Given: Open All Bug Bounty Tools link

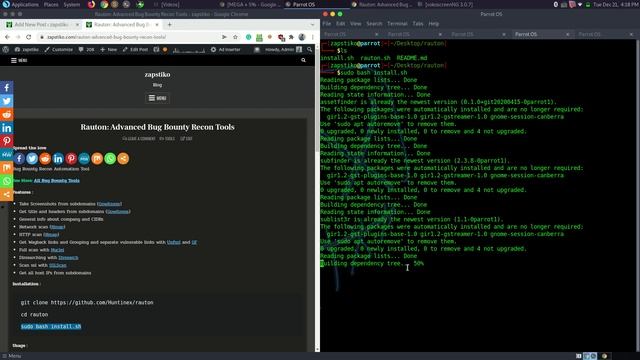Looking at the screenshot, I should [x=57, y=180].
